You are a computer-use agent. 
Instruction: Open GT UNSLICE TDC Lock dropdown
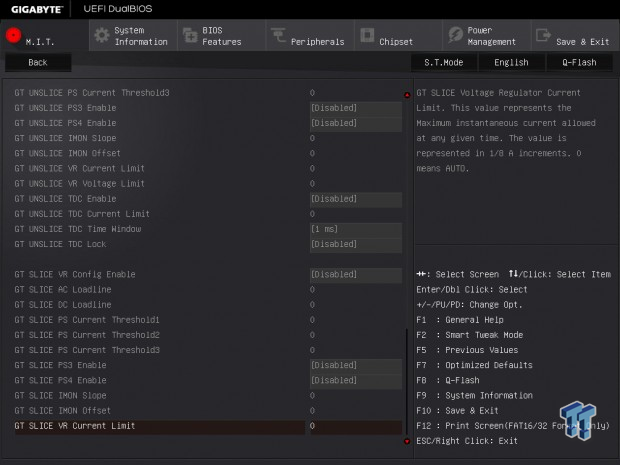coord(356,244)
